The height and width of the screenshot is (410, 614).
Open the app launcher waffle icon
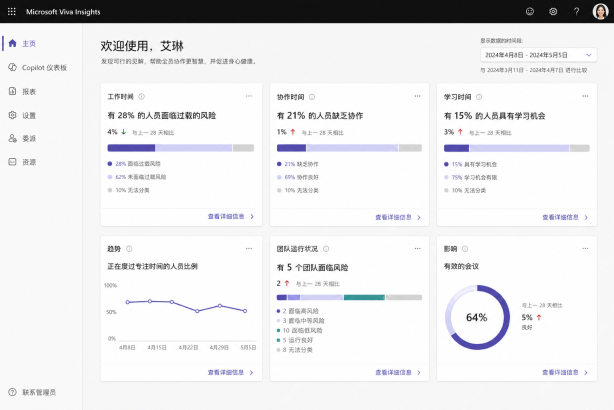coord(12,12)
